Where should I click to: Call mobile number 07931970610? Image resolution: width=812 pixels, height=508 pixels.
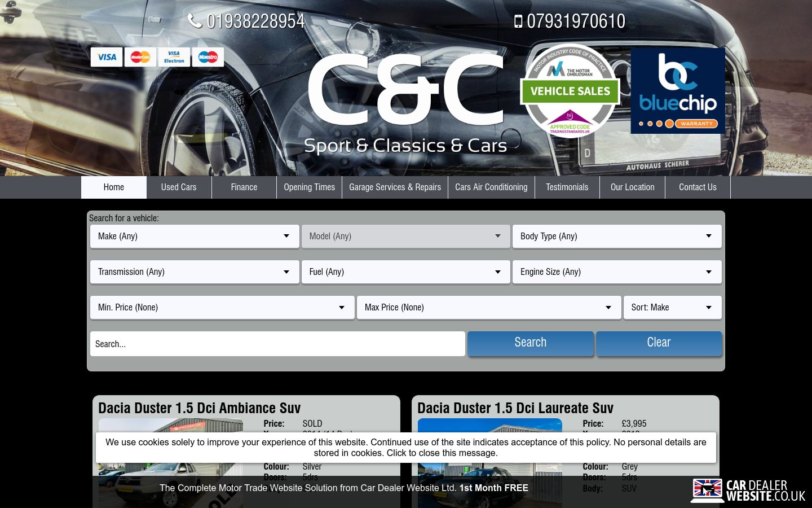click(x=576, y=21)
